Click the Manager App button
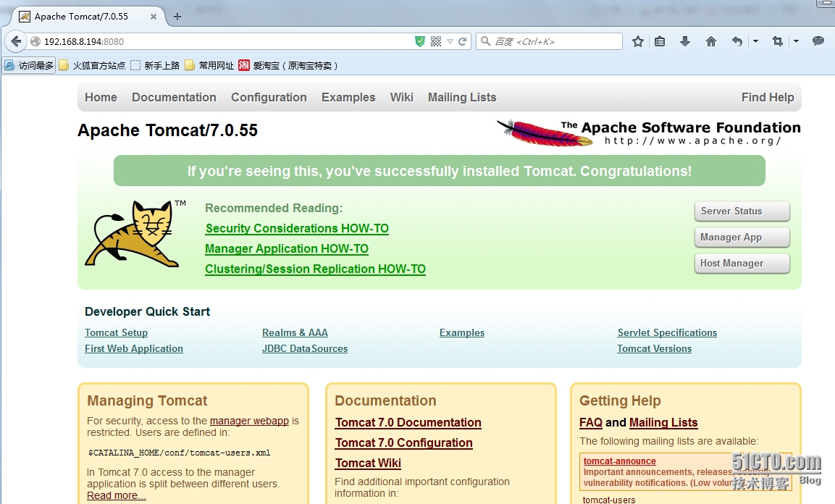The height and width of the screenshot is (504, 835). 742,238
